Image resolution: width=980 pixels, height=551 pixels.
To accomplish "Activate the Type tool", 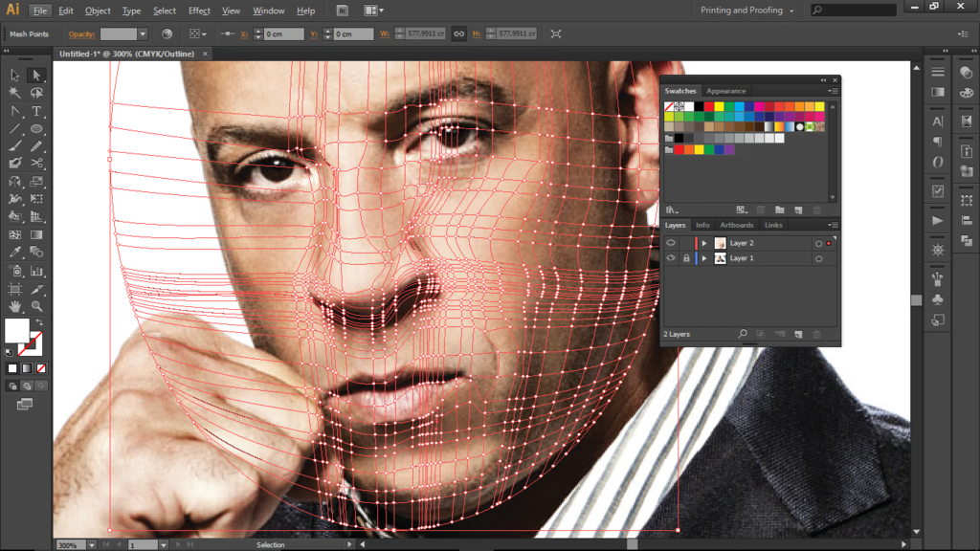I will 35,112.
